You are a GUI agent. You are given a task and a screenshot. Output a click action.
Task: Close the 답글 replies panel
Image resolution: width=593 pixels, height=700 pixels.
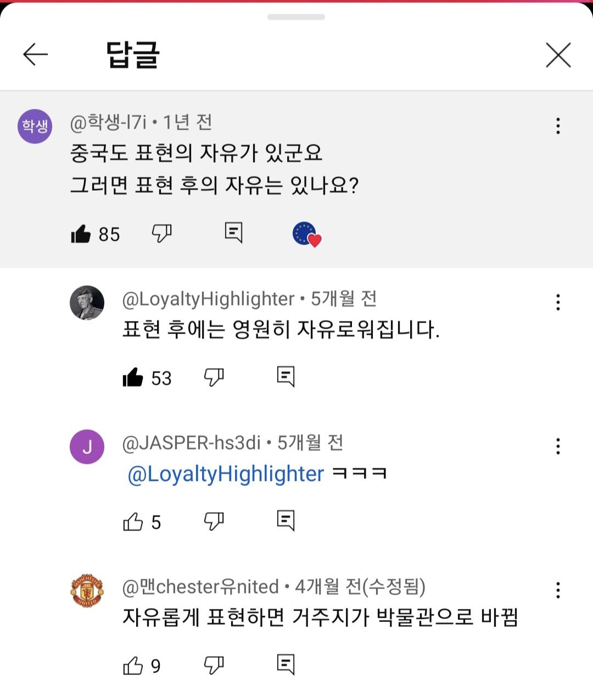coord(558,55)
